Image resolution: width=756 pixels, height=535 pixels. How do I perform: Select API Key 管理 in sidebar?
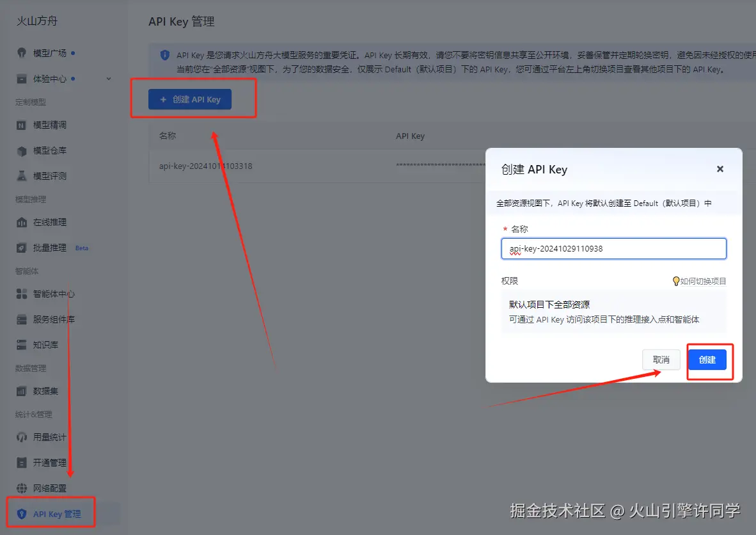point(57,514)
